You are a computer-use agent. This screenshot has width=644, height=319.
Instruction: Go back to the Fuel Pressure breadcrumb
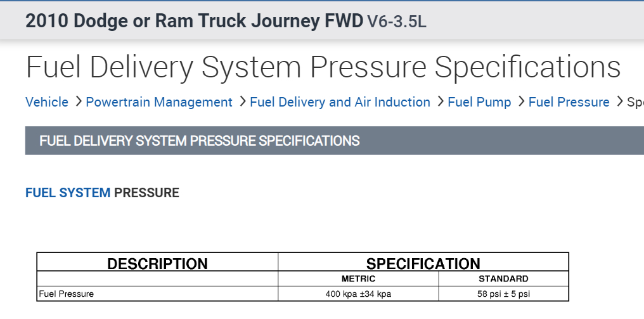[x=569, y=102]
